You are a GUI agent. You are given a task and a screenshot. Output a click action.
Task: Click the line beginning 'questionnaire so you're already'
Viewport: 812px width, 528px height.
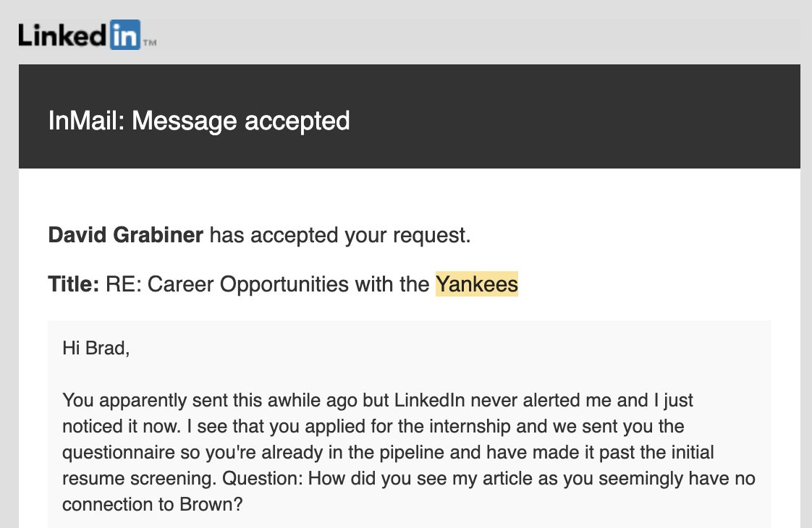pos(388,453)
